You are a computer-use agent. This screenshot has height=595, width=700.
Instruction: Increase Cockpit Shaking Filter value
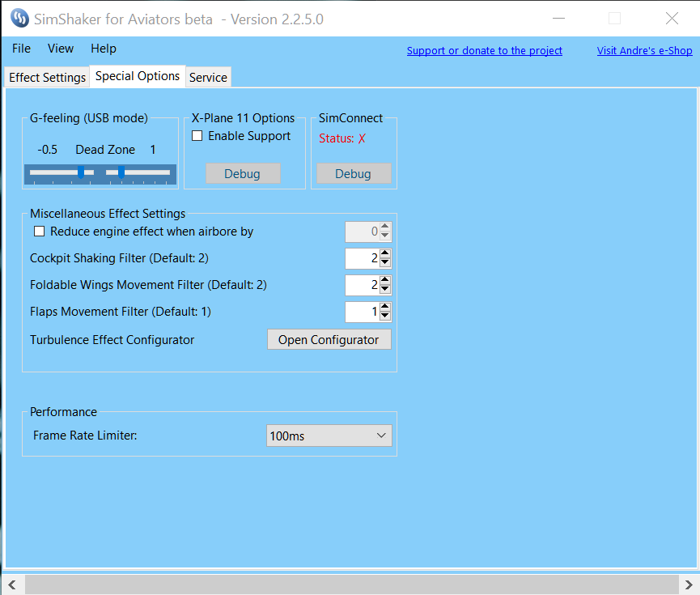click(385, 253)
